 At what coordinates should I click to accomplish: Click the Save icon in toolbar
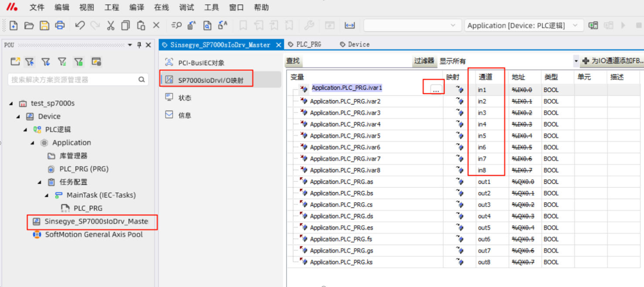[x=44, y=26]
